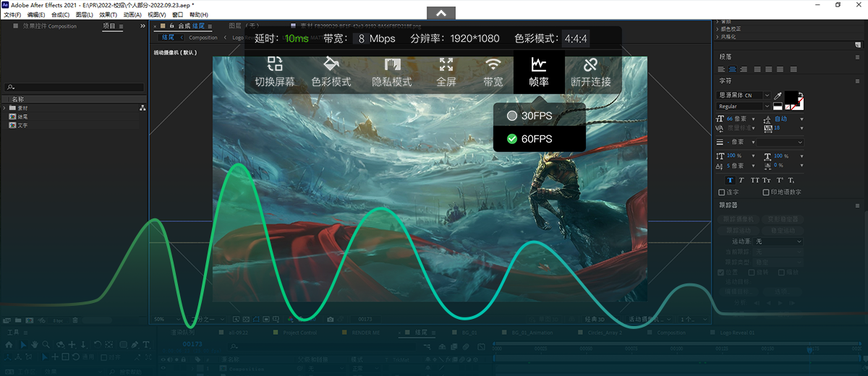Open leading 自动 dropdown arrow

pos(801,119)
